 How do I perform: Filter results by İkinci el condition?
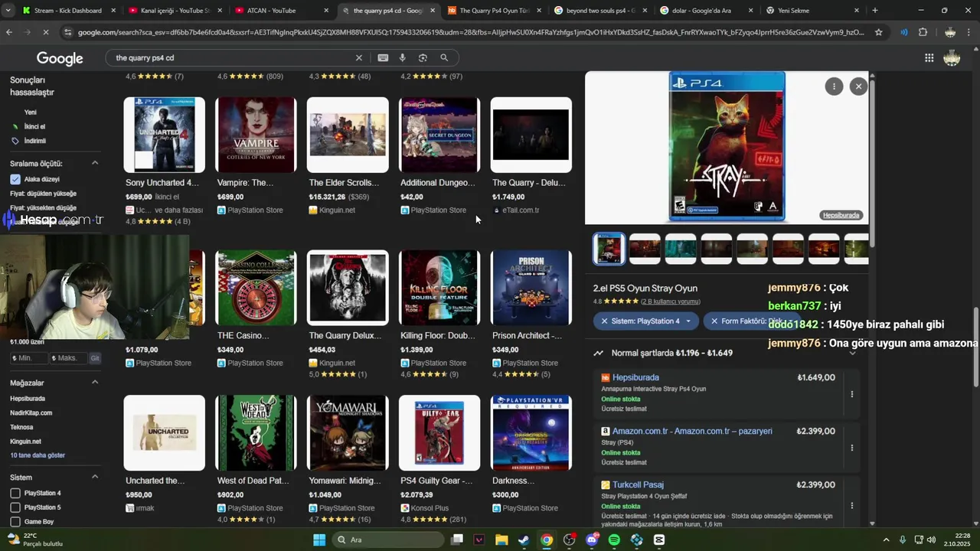(x=34, y=126)
